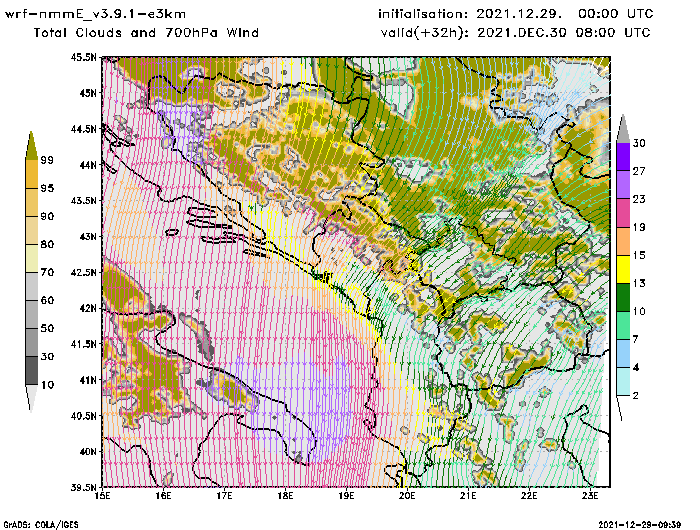Click the tan 80–90 cloud legend swatch

point(31,230)
